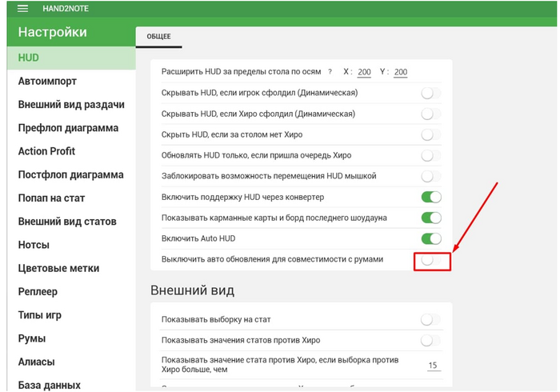This screenshot has width=560, height=392.
Task: Click Расширить HUD за пределы стола label
Action: (241, 72)
